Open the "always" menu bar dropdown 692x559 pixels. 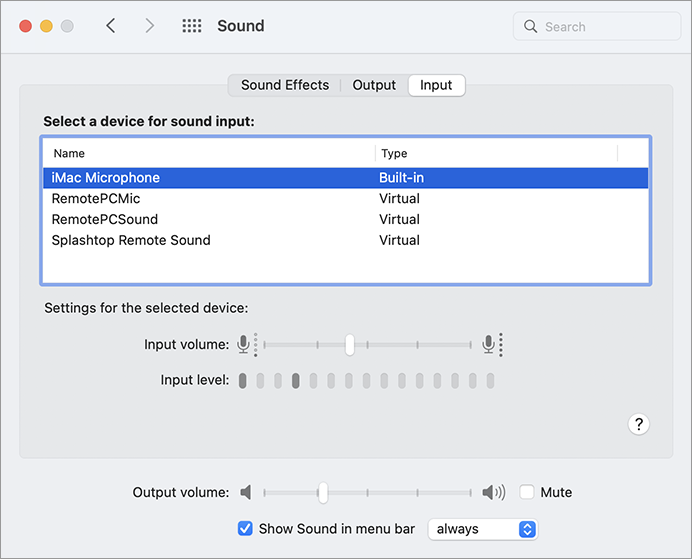coord(483,528)
